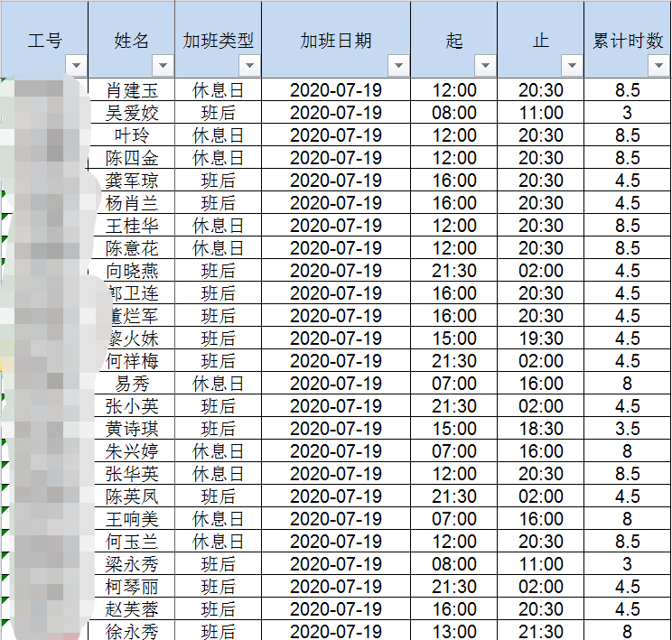Select hours value 4.5 in 杨肖兰's row

[628, 203]
